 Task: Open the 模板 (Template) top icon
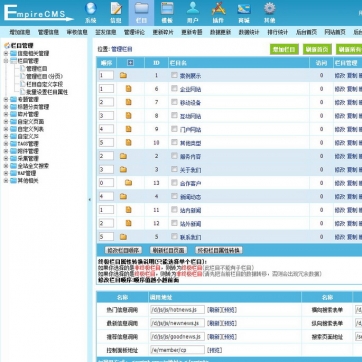click(x=167, y=12)
